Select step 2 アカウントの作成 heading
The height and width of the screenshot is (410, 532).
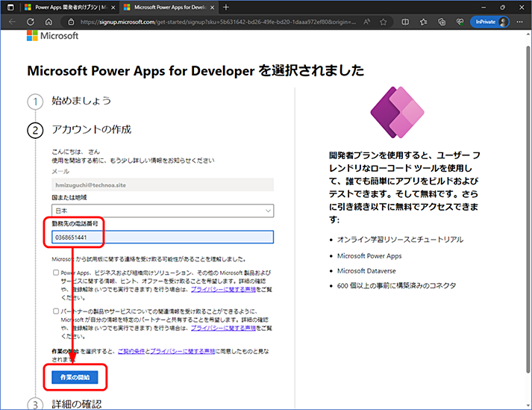pyautogui.click(x=91, y=129)
